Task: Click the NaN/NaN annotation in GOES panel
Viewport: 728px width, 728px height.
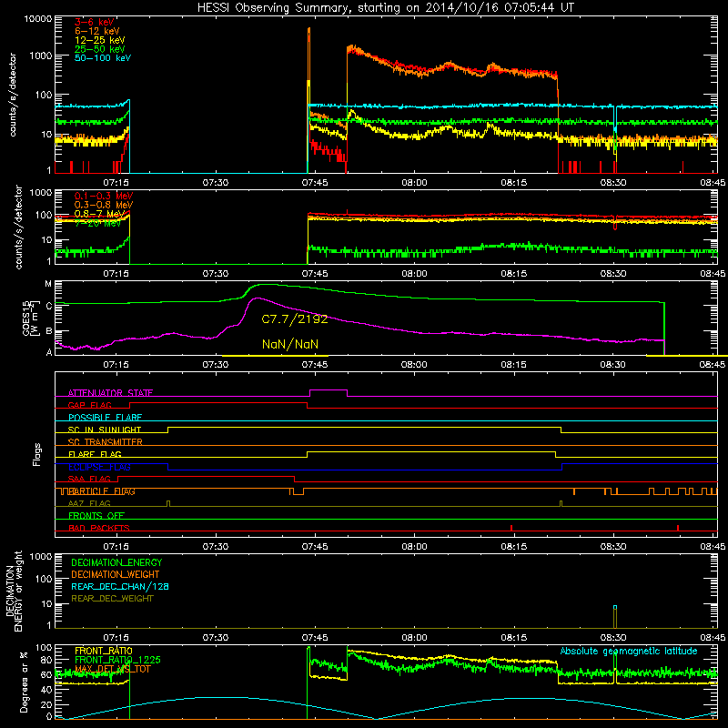Action: (x=290, y=345)
